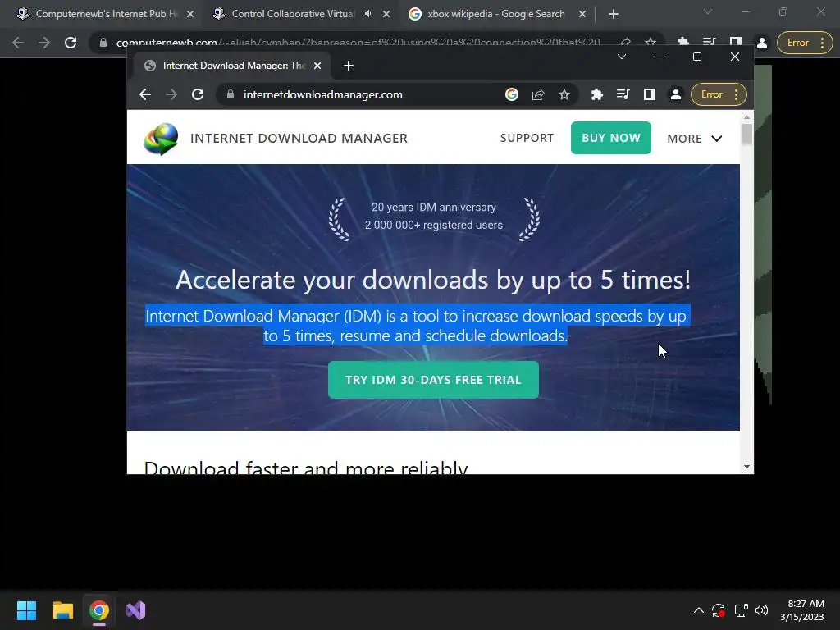Viewport: 840px width, 630px height.
Task: Open new tab in outer Chrome window
Action: (614, 15)
